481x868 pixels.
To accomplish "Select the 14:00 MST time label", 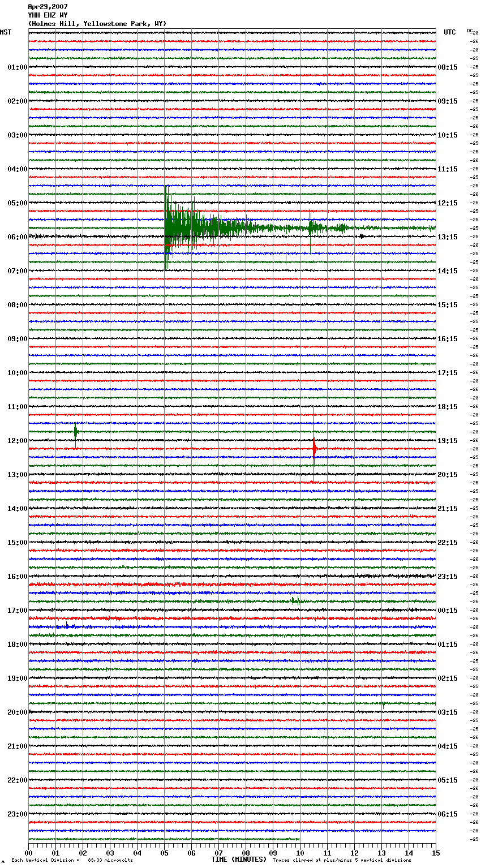I will [18, 509].
